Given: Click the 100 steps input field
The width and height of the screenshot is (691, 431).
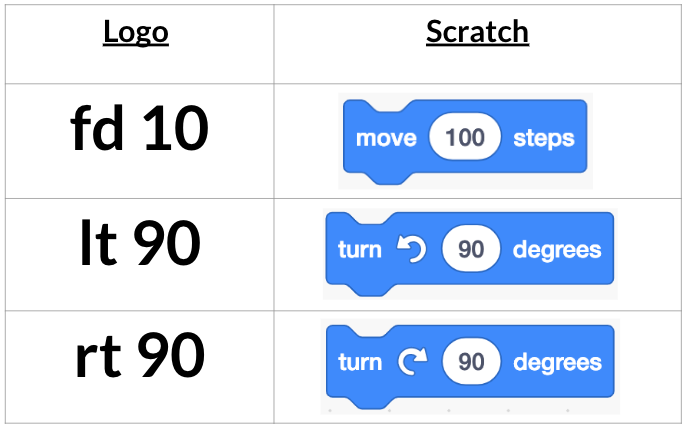Looking at the screenshot, I should pyautogui.click(x=465, y=137).
